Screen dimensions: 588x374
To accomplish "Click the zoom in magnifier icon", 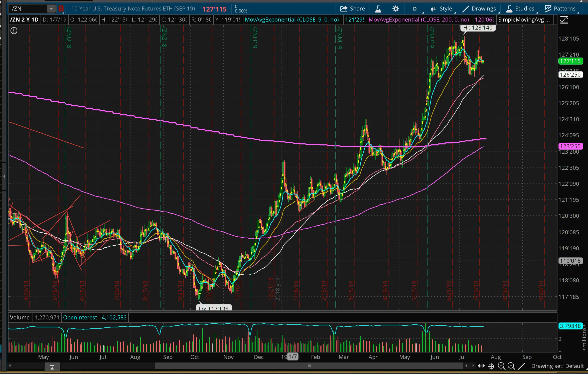I will (x=501, y=366).
